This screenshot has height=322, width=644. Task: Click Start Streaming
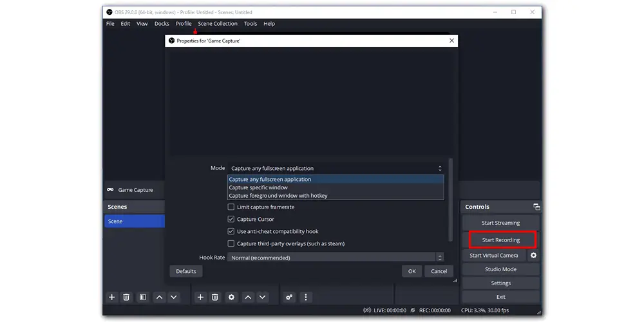pyautogui.click(x=500, y=223)
